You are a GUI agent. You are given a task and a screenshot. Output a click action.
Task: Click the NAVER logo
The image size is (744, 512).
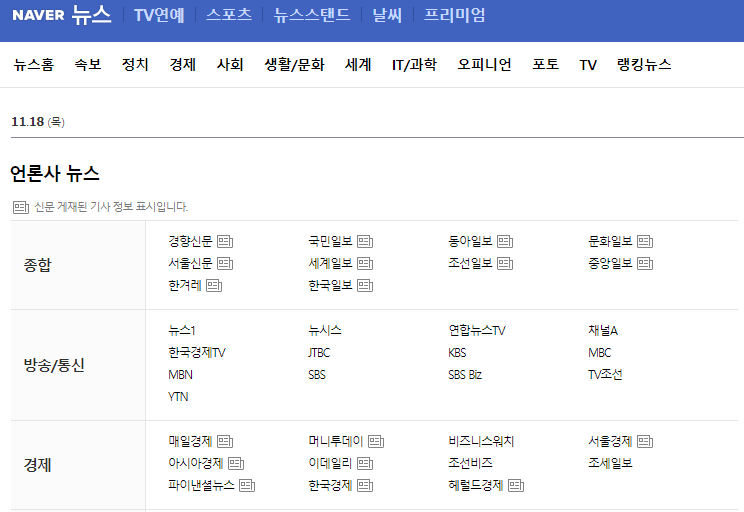tap(38, 15)
